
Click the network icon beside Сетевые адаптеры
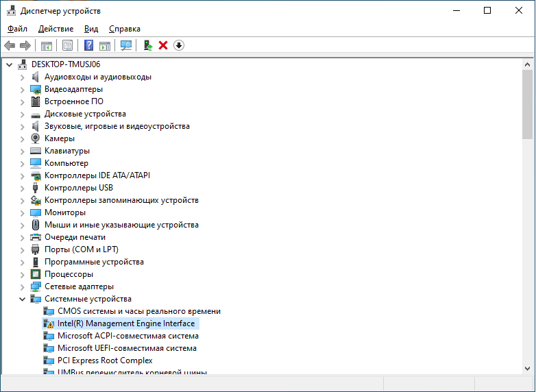point(35,286)
